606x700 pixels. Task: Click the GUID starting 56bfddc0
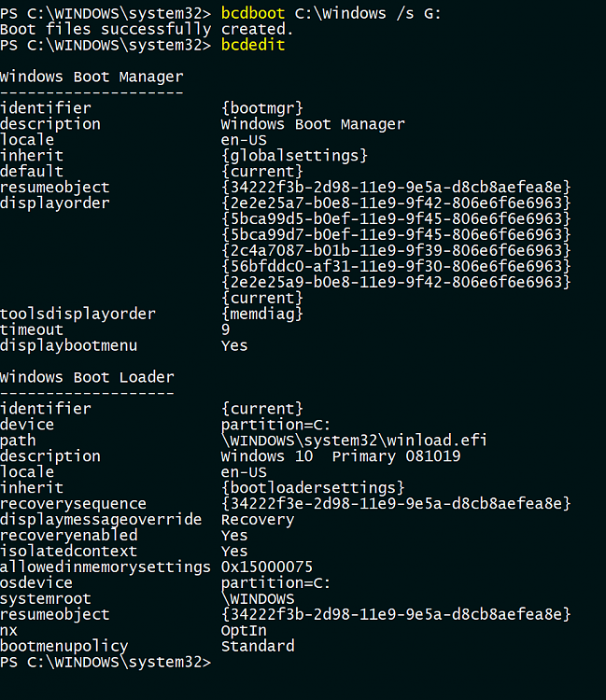(x=396, y=267)
